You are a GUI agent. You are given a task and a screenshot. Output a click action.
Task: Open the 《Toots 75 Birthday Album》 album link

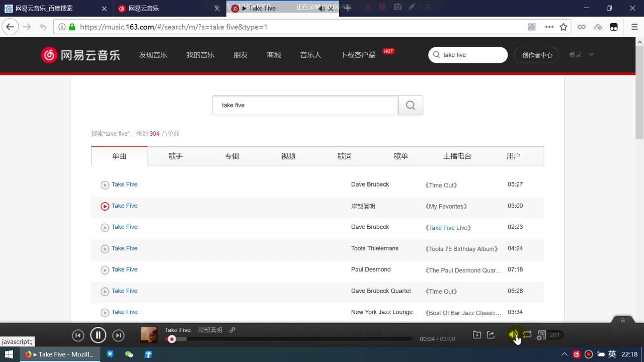point(462,249)
